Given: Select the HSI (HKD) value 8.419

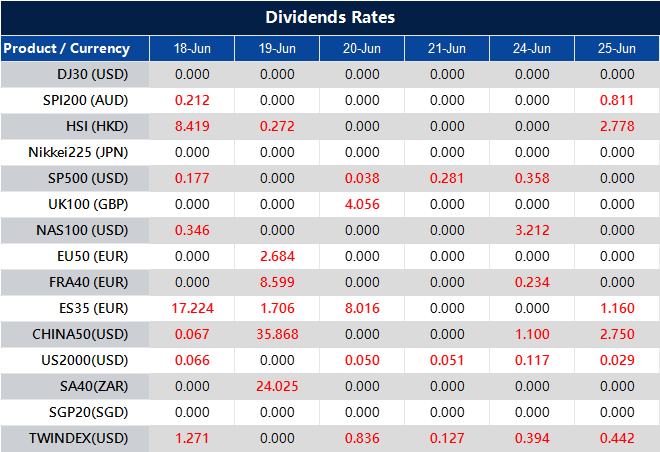Looking at the screenshot, I should pyautogui.click(x=191, y=126).
